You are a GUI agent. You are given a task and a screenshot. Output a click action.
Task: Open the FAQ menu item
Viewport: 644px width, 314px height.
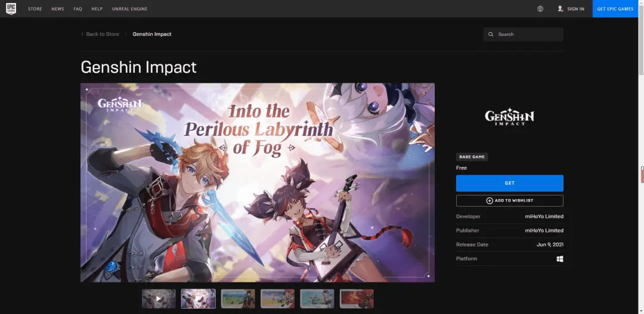click(78, 9)
